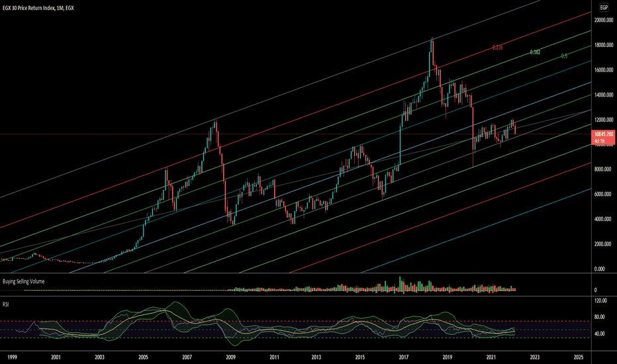Click the 2017 year on time axis
Image resolution: width=617 pixels, height=364 pixels.
click(x=403, y=357)
